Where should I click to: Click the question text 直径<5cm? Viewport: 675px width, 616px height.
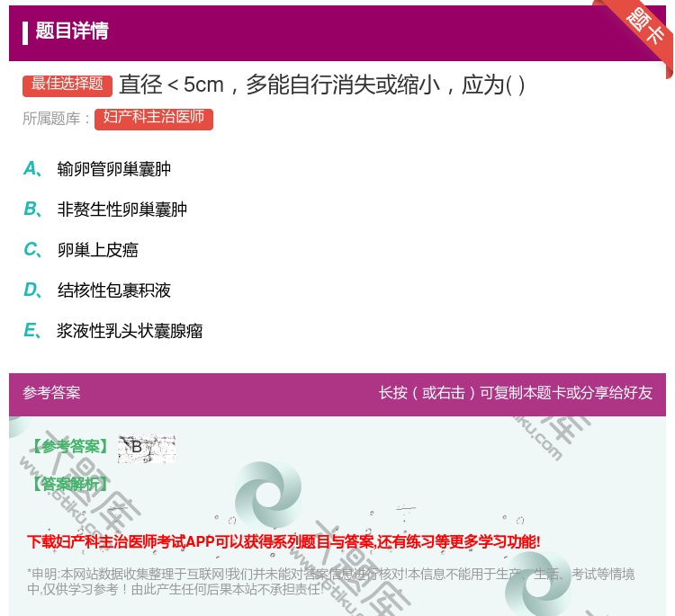[321, 85]
